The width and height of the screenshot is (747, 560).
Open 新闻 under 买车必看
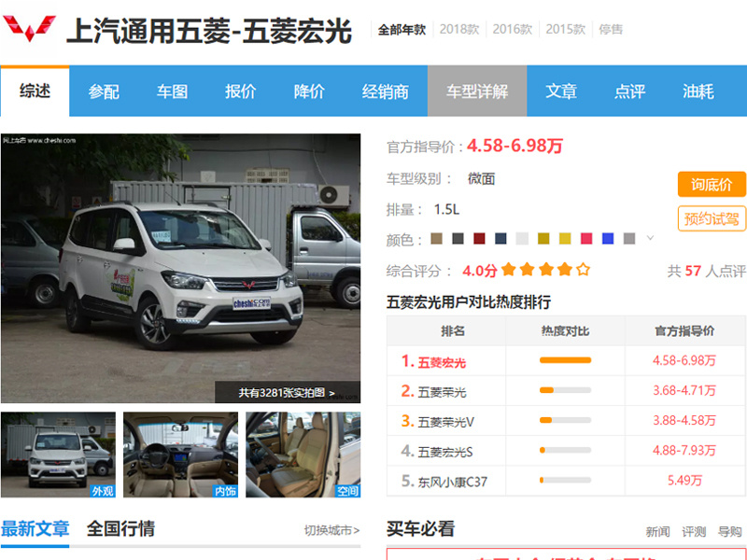[658, 531]
